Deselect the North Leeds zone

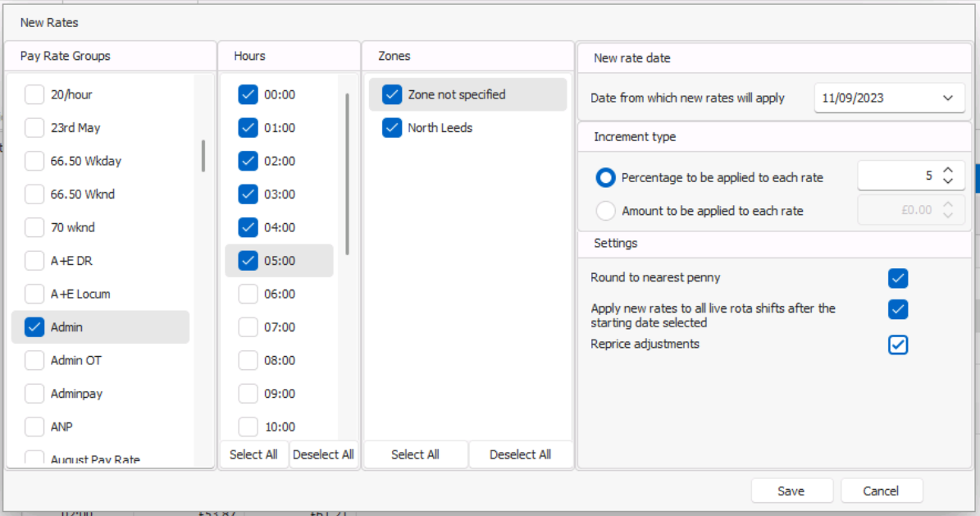392,128
